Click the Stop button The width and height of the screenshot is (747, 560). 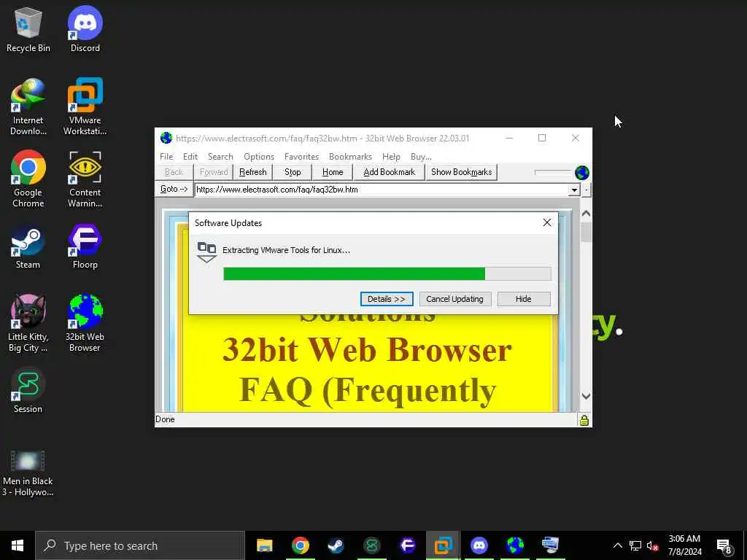pos(293,172)
